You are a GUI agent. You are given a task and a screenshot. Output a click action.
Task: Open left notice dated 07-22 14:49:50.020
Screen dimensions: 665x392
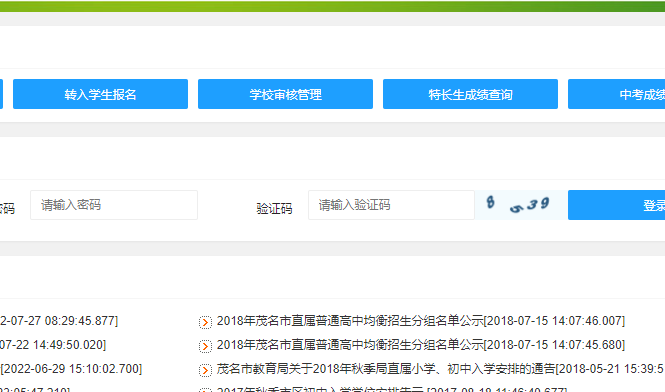(53, 345)
